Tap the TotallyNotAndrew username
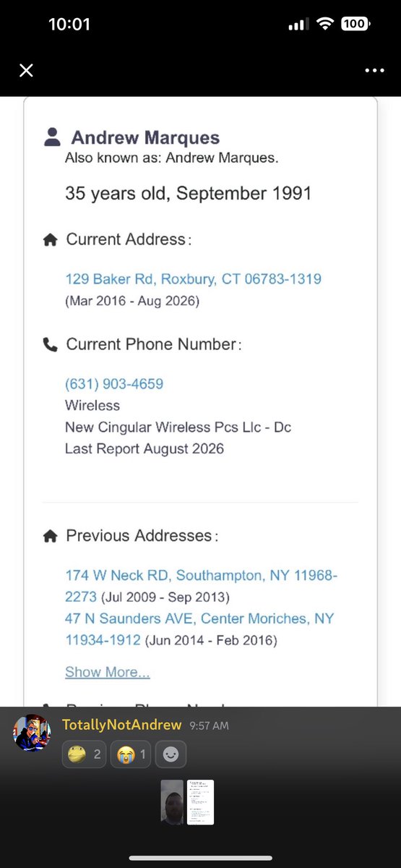 coord(121,725)
